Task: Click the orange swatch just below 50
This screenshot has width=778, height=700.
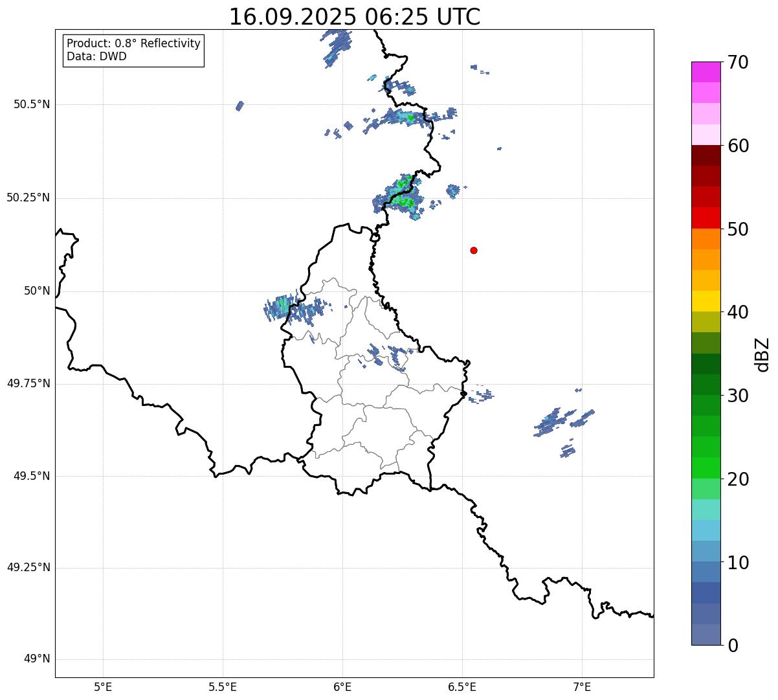Action: (706, 239)
